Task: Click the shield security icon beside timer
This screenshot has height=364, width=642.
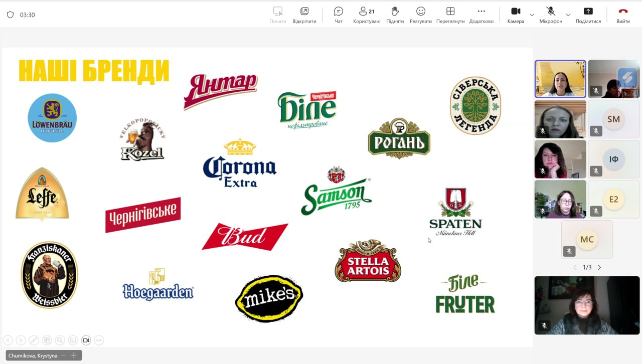Action: (10, 15)
